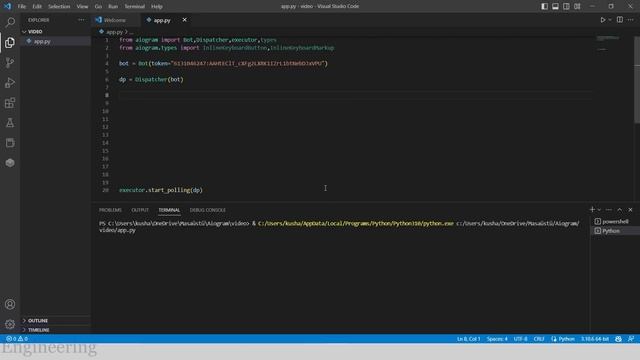Switch to the Welcome tab
Screen dimensions: 640x360
pyautogui.click(x=116, y=20)
